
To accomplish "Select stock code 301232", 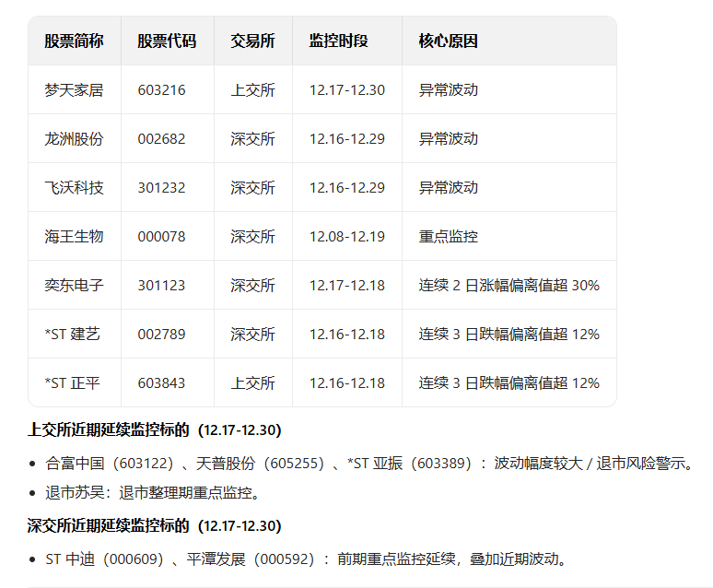I will coord(161,187).
